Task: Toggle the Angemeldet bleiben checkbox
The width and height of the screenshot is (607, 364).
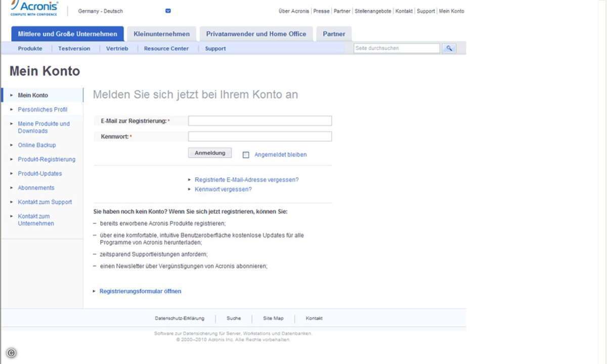Action: 246,155
